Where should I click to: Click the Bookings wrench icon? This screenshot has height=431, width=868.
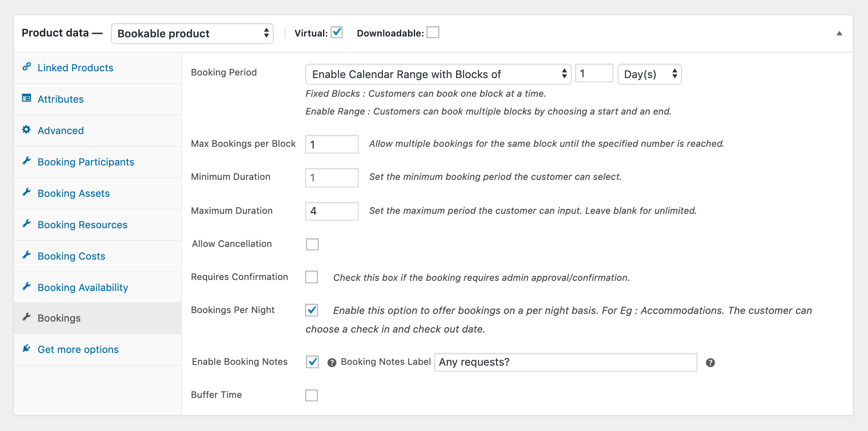[x=27, y=317]
